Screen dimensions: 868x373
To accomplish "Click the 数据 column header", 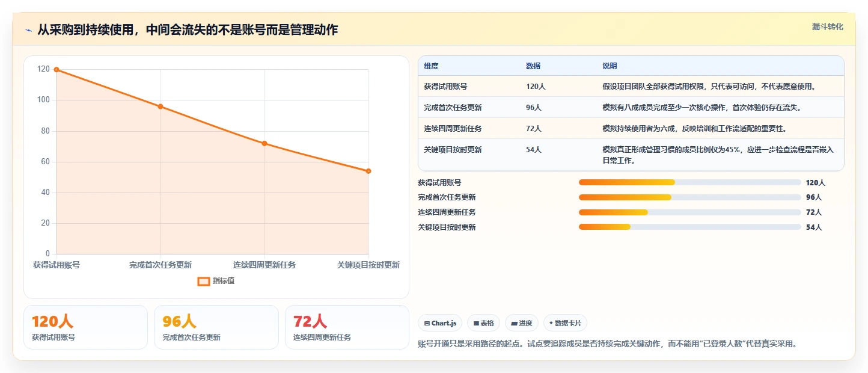I will coord(533,66).
